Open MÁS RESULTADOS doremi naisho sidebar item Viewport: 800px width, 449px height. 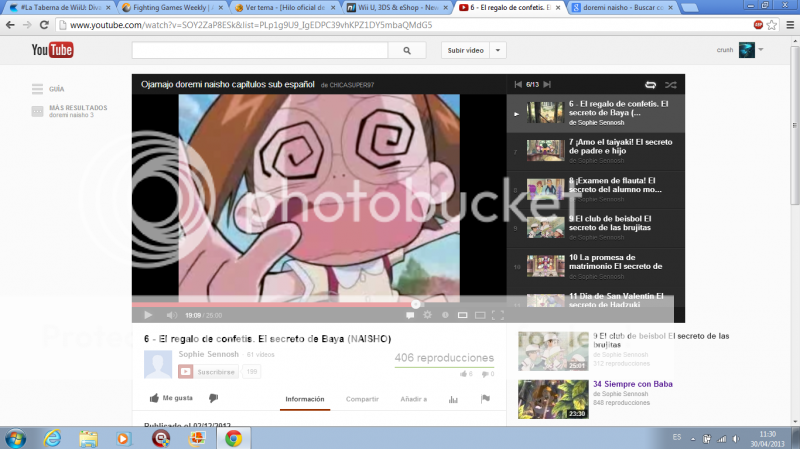69,111
